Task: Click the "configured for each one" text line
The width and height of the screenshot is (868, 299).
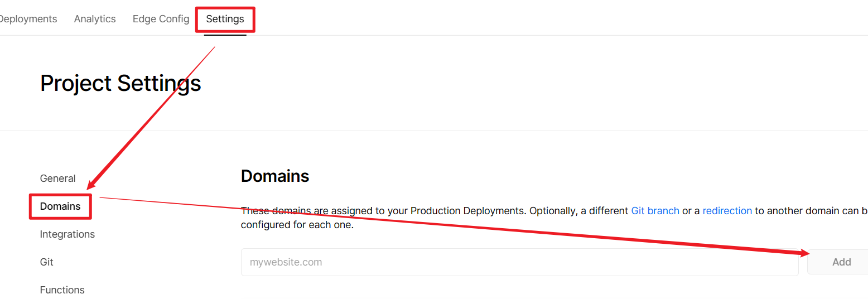Action: pos(297,225)
